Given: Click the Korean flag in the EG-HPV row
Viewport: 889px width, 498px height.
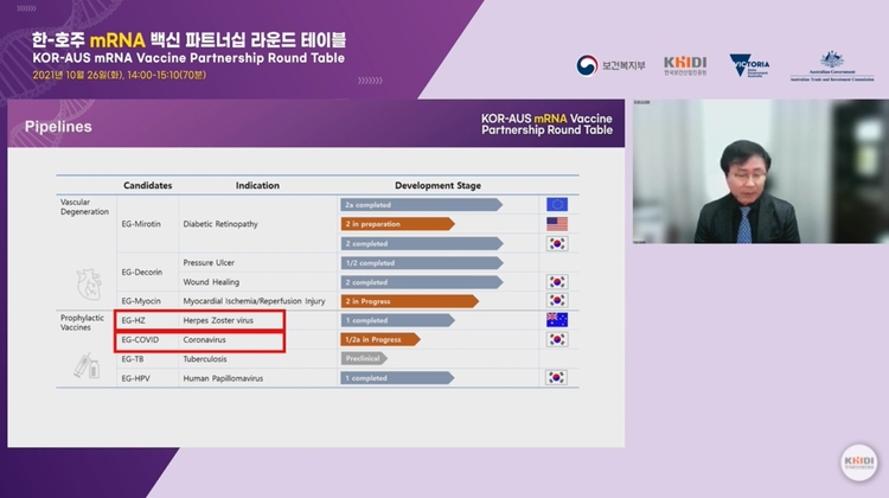Looking at the screenshot, I should coord(557,377).
